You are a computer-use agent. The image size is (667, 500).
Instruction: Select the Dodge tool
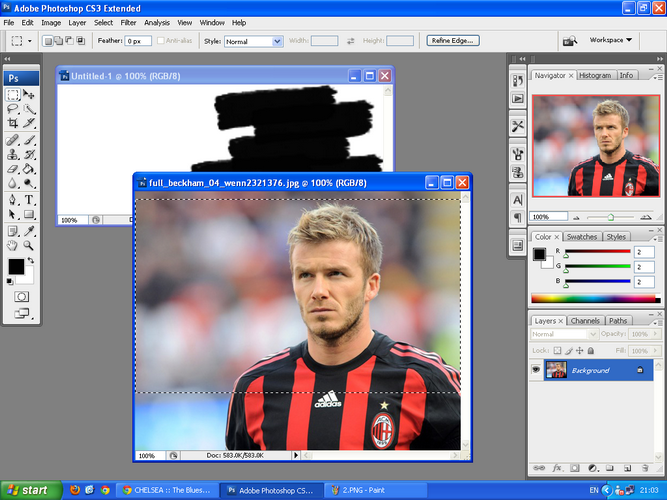pyautogui.click(x=29, y=183)
